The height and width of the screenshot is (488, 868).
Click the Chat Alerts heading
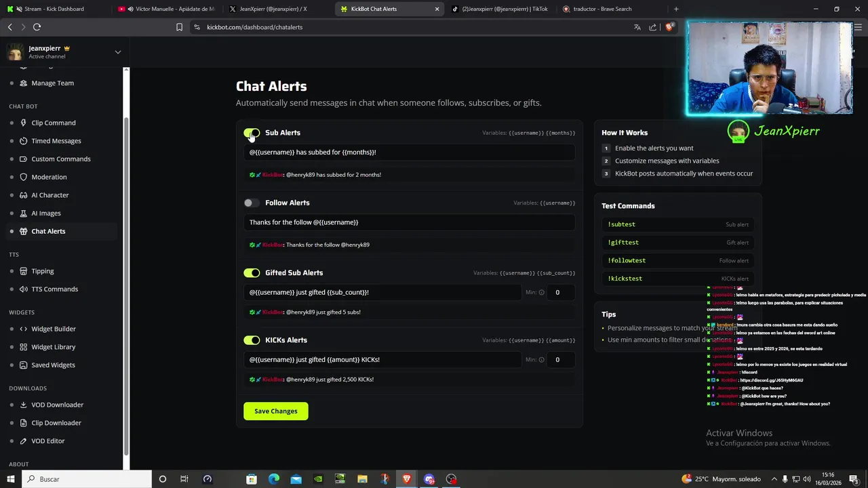tap(271, 86)
